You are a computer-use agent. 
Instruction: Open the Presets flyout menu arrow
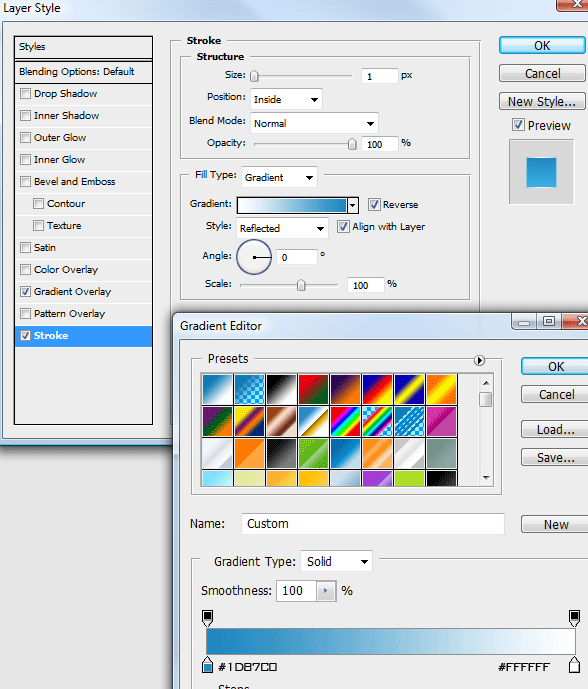click(479, 360)
